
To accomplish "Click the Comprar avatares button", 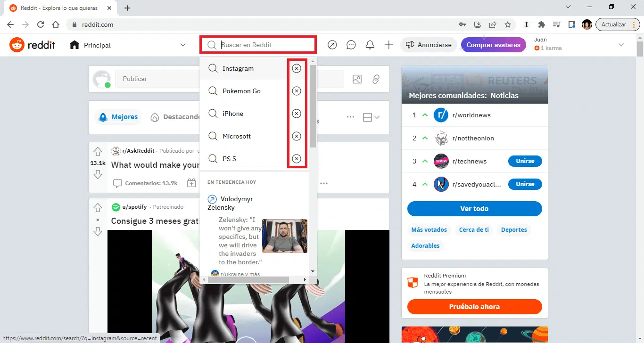I will [494, 44].
